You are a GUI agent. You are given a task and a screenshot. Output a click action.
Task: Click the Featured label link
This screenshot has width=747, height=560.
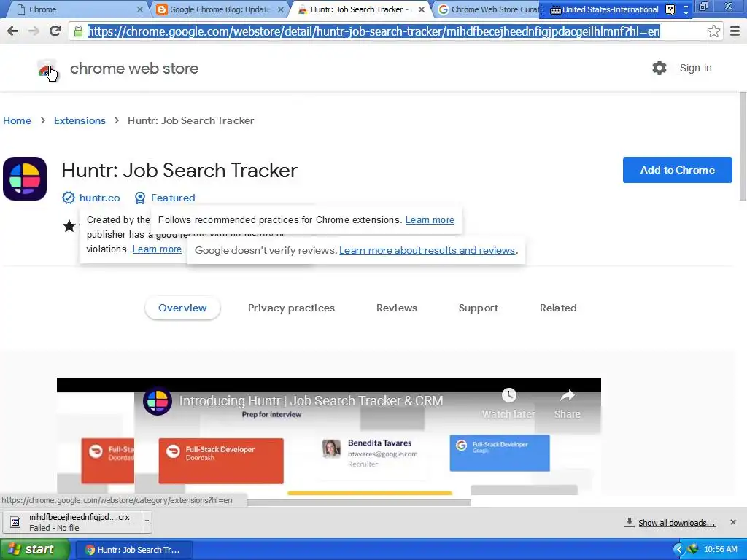tap(173, 198)
